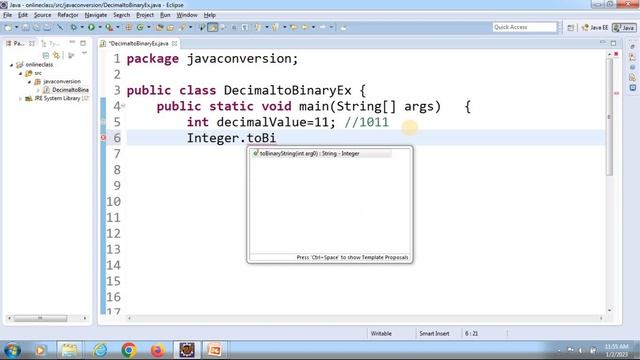
Task: Open the File menu
Action: [x=7, y=15]
